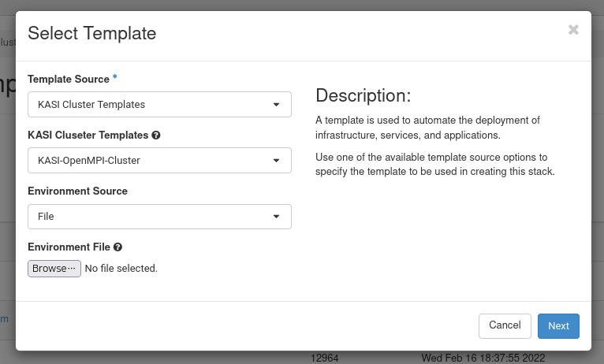This screenshot has width=604, height=364.
Task: Click caret arrow in KASI Cluster Templates field
Action: [276, 104]
